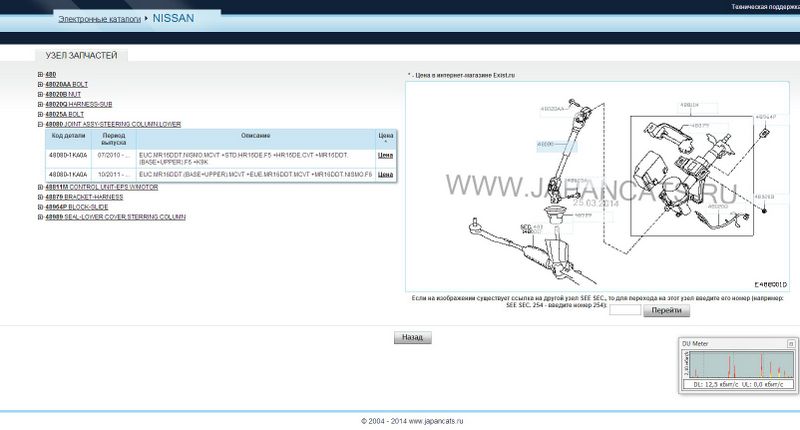Click the DU Meter traffic graph
Image resolution: width=800 pixels, height=430 pixels.
[739, 364]
